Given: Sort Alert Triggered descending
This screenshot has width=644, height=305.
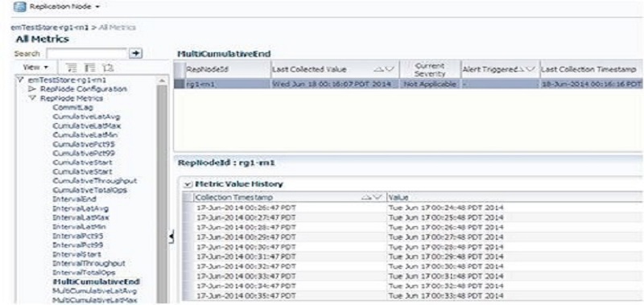Looking at the screenshot, I should [531, 69].
